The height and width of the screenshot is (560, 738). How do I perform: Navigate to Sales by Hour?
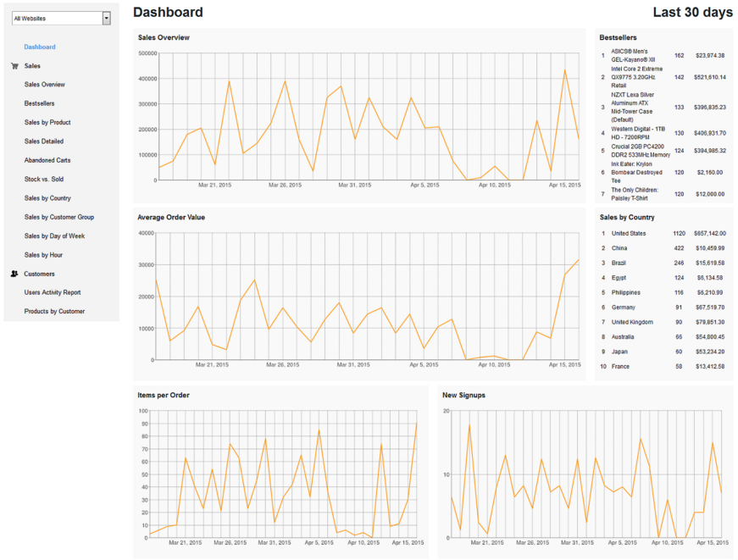(43, 255)
